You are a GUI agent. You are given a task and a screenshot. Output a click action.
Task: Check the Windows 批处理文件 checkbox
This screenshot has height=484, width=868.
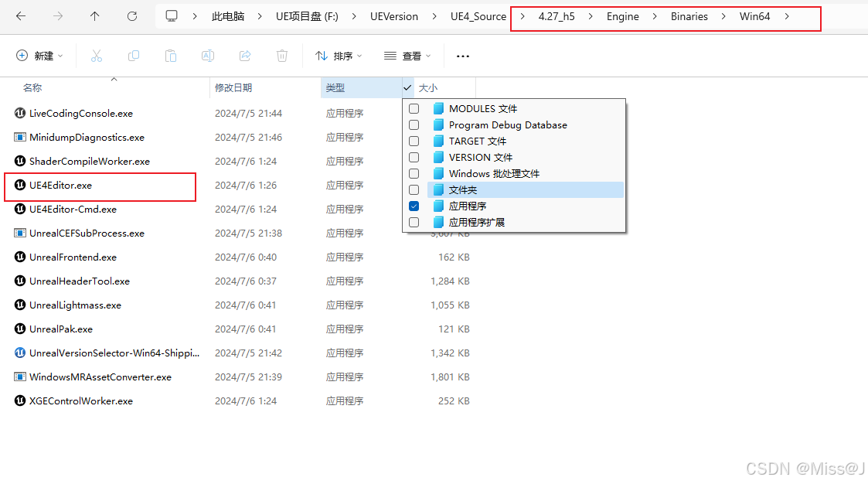pos(414,173)
